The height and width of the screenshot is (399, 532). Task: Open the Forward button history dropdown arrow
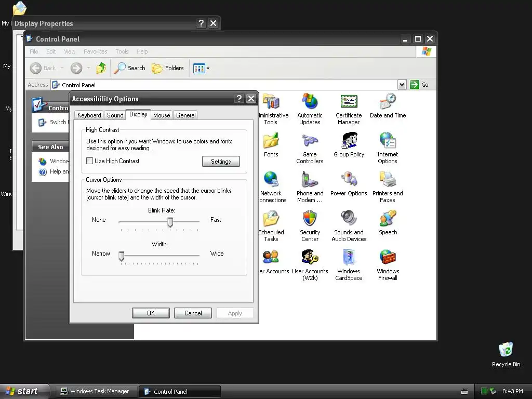[88, 68]
